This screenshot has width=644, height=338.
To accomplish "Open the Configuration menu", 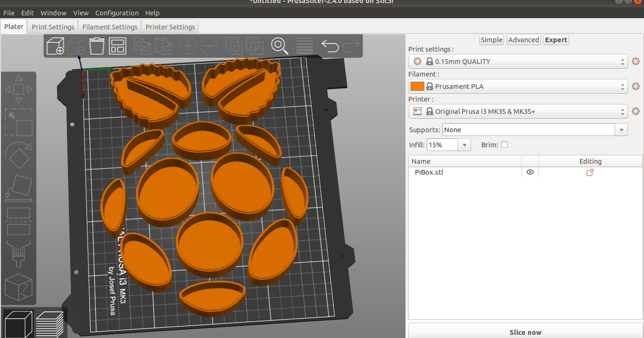I will tap(117, 12).
